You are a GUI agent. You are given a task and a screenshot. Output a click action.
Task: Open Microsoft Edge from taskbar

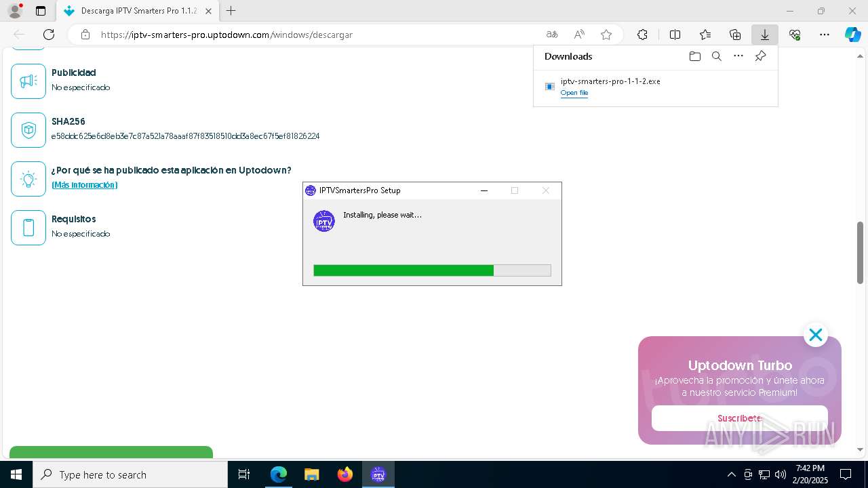(x=279, y=474)
